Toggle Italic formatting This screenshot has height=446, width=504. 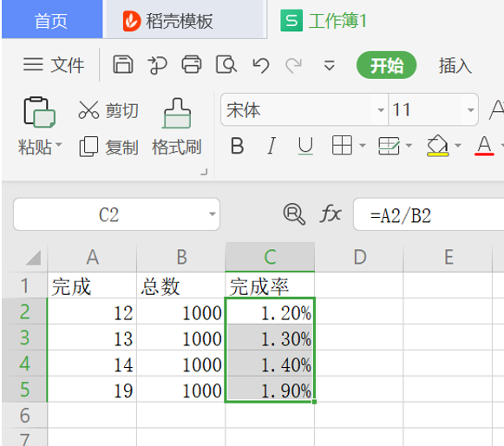pos(272,146)
